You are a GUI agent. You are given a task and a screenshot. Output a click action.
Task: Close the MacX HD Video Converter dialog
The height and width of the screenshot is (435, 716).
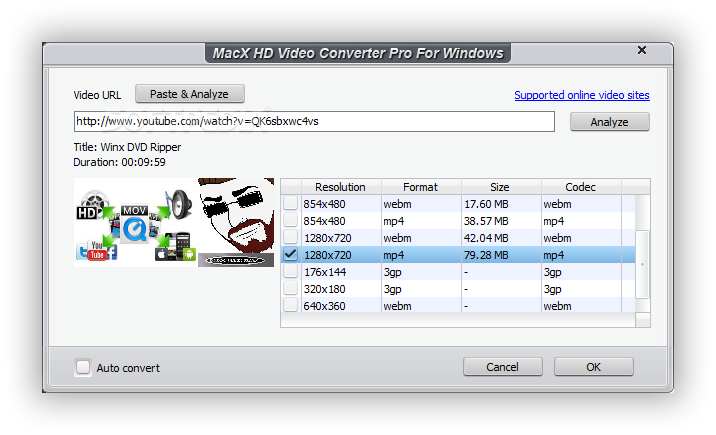point(642,50)
